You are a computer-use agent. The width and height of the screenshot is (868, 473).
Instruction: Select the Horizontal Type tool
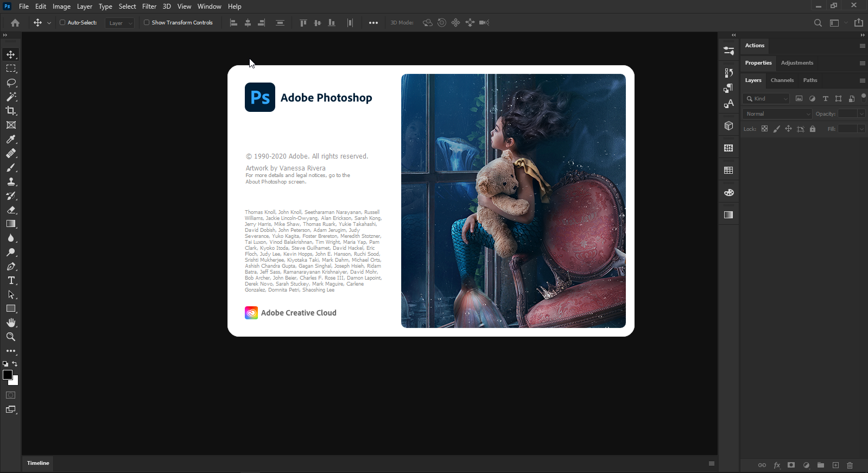tap(11, 280)
